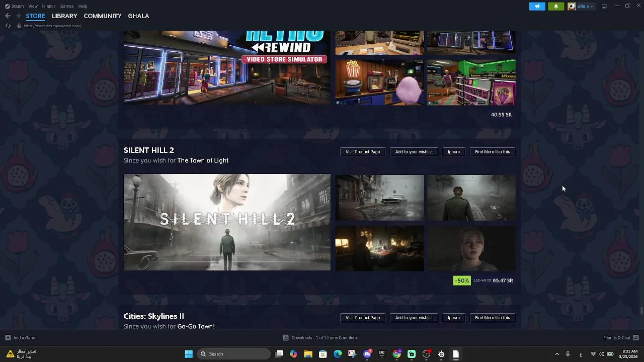Image resolution: width=644 pixels, height=362 pixels.
Task: Click the Ghala profile avatar
Action: click(x=572, y=6)
